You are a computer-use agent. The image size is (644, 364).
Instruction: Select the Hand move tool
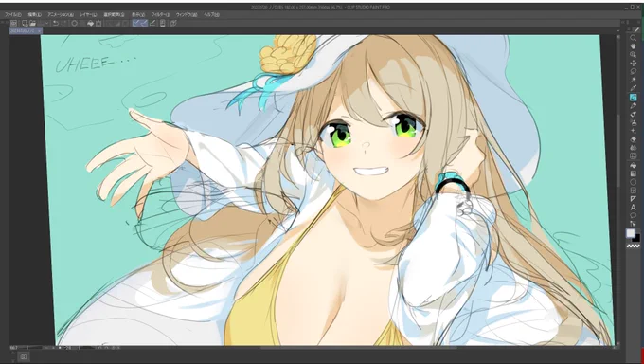click(633, 46)
